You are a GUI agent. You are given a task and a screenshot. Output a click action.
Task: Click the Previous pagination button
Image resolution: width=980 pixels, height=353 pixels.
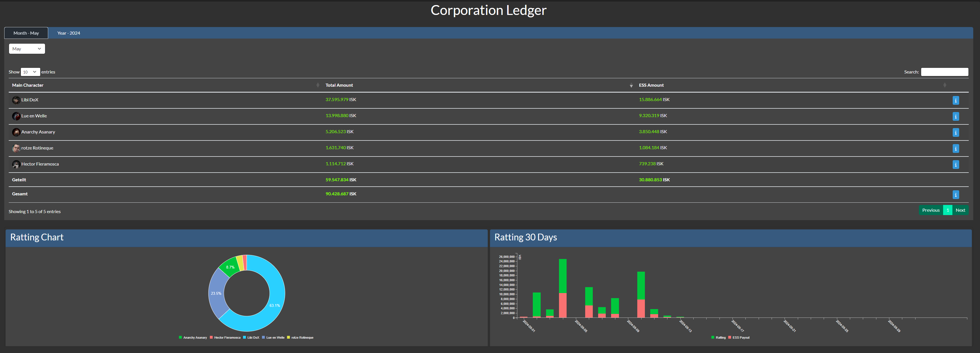click(930, 210)
